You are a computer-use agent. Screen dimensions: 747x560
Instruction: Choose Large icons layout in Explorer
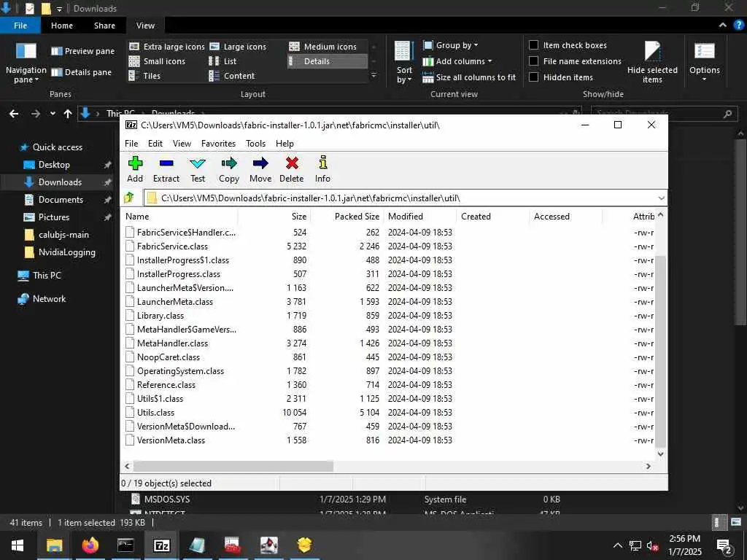tap(239, 47)
